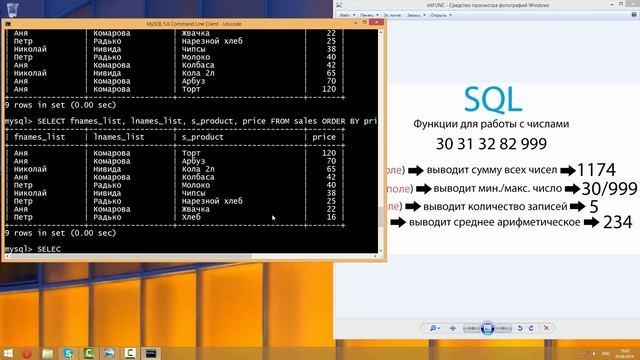640x360 pixels.
Task: Start the slide show round button
Action: point(487,328)
